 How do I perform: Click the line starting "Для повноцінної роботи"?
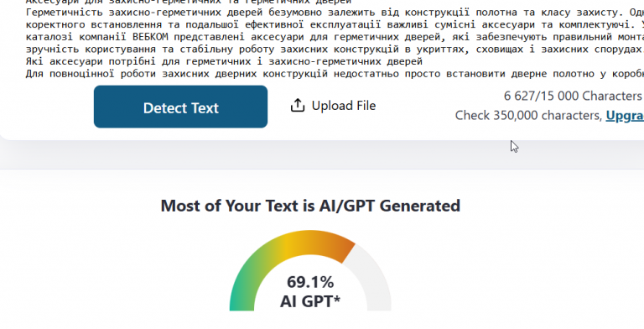[335, 74]
